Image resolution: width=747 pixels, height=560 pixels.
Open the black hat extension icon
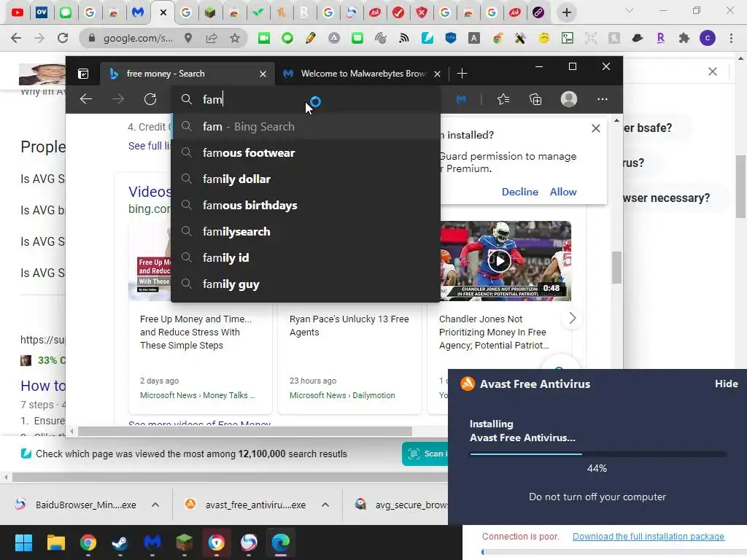pyautogui.click(x=638, y=38)
